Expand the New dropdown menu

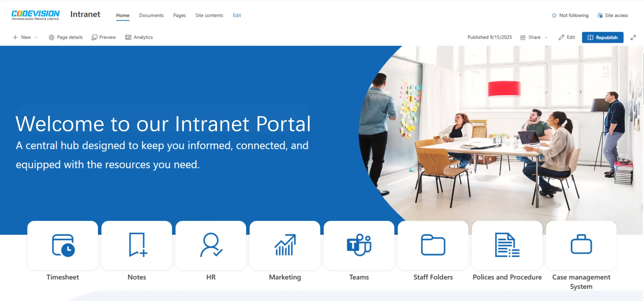(36, 38)
